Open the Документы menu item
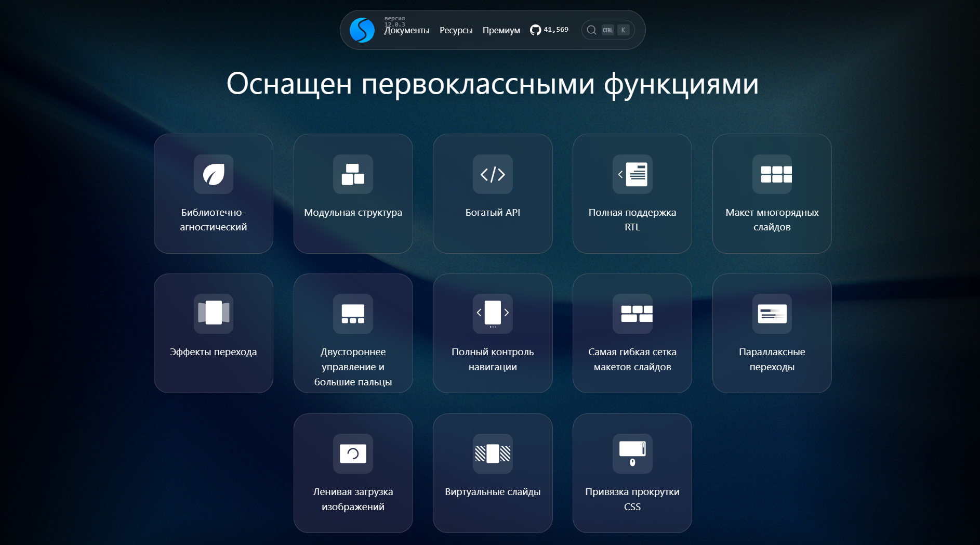The height and width of the screenshot is (545, 980). [406, 31]
